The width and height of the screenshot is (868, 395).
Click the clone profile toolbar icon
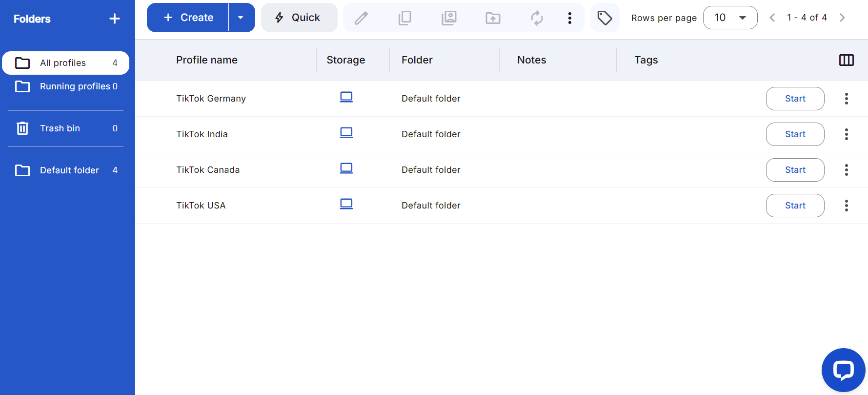(x=449, y=18)
